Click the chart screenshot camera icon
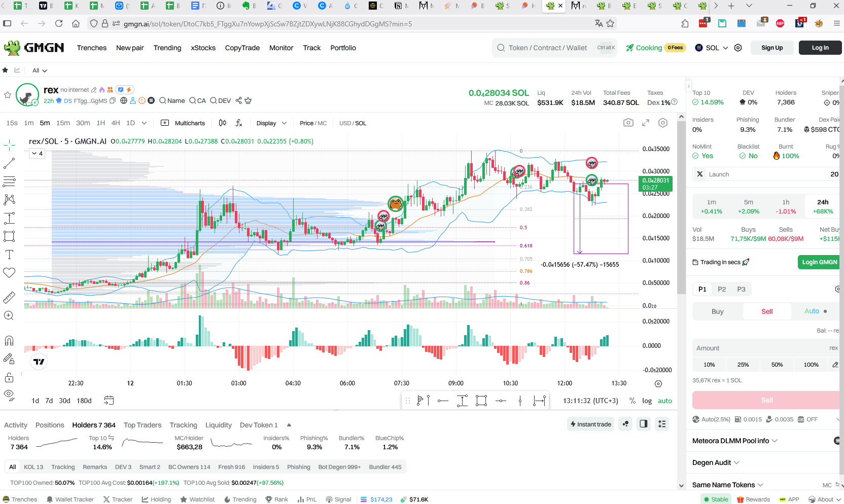This screenshot has width=844, height=504. click(628, 123)
